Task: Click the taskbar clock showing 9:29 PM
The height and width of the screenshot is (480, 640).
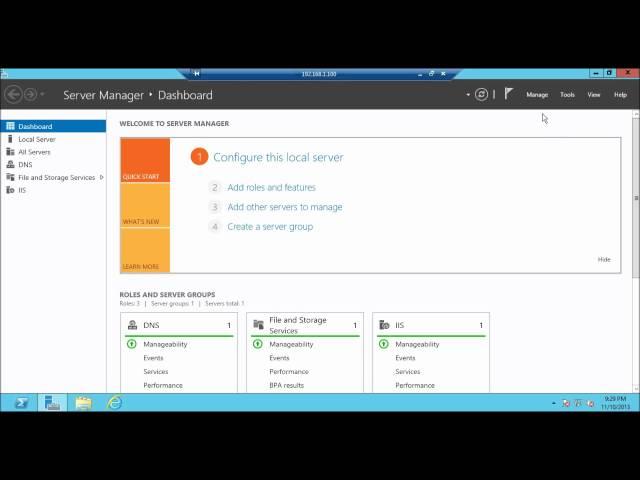Action: point(615,403)
